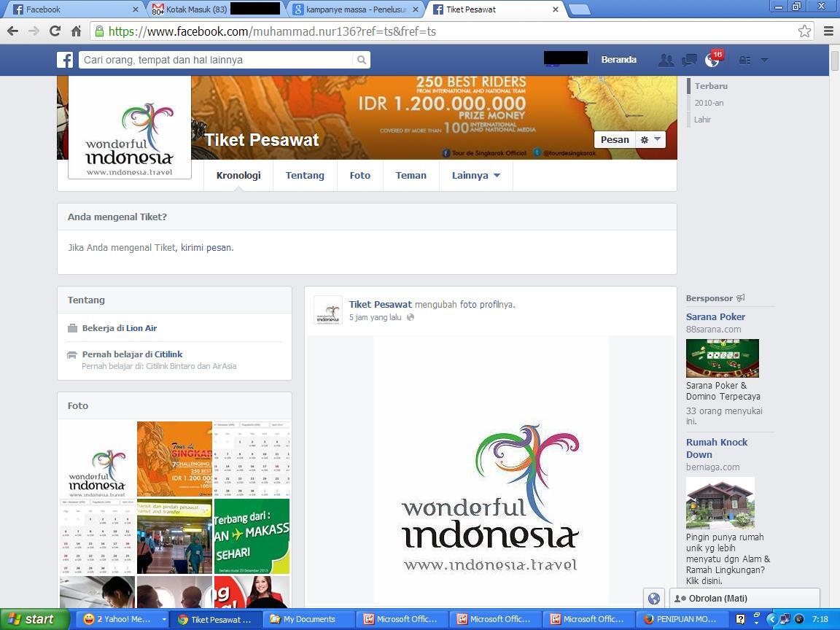Open the Wonderful Indonesia profile picture

click(x=130, y=128)
